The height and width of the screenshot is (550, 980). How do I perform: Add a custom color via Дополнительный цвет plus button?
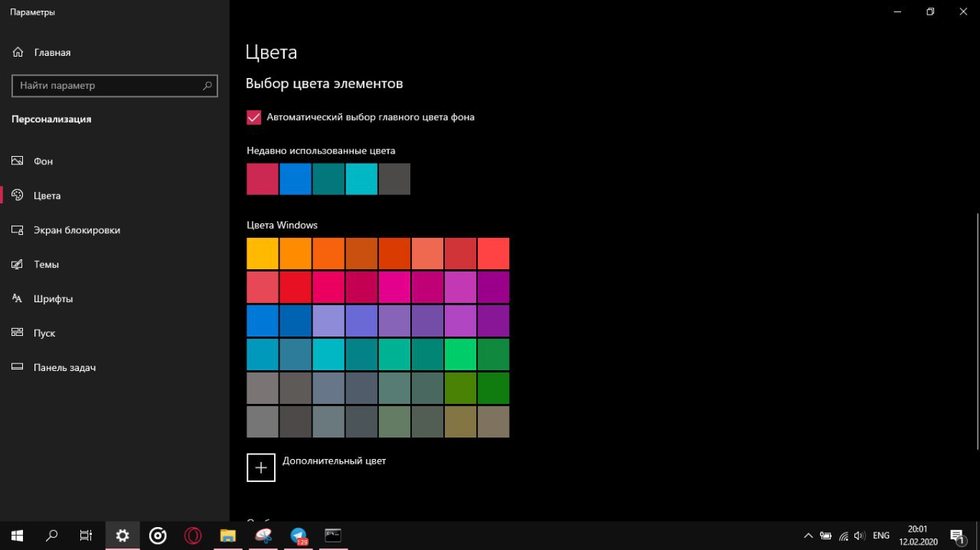click(x=261, y=467)
